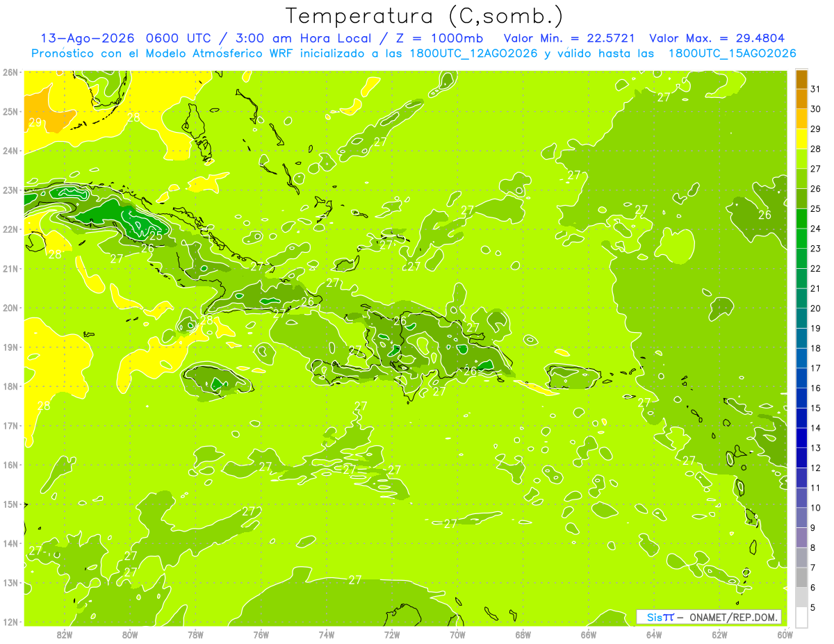The height and width of the screenshot is (644, 834).
Task: Select the gray swatch between legend 7 and 8
Action: click(801, 557)
